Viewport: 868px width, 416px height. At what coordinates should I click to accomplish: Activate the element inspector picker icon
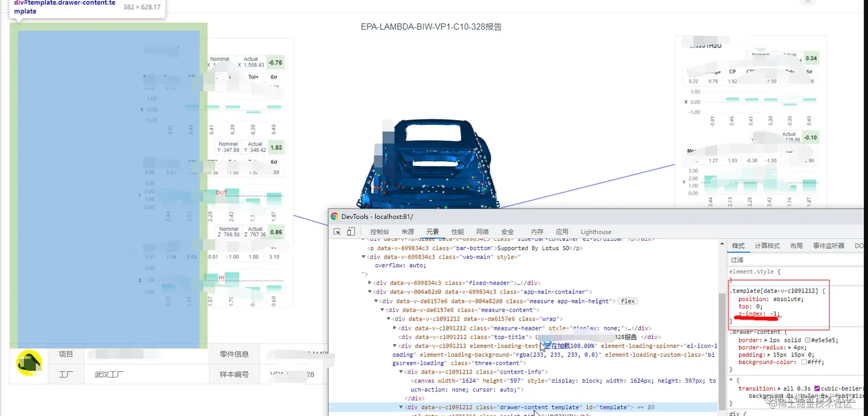point(337,232)
